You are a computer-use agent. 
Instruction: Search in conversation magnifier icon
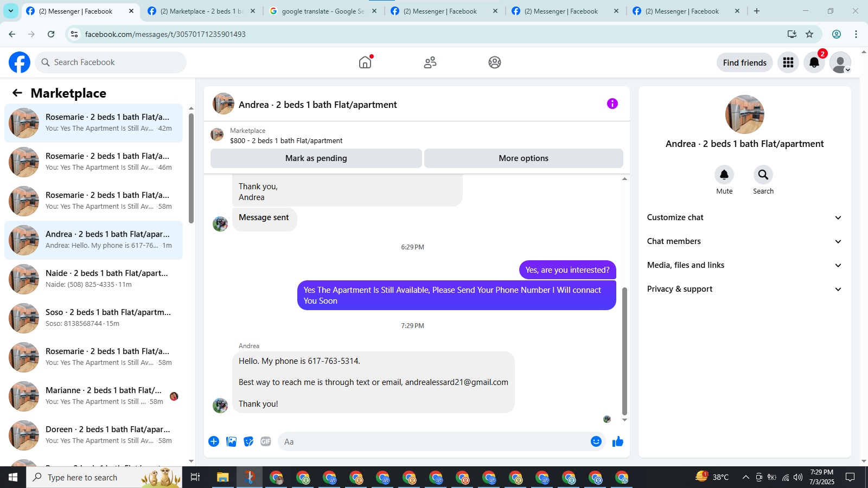click(763, 175)
